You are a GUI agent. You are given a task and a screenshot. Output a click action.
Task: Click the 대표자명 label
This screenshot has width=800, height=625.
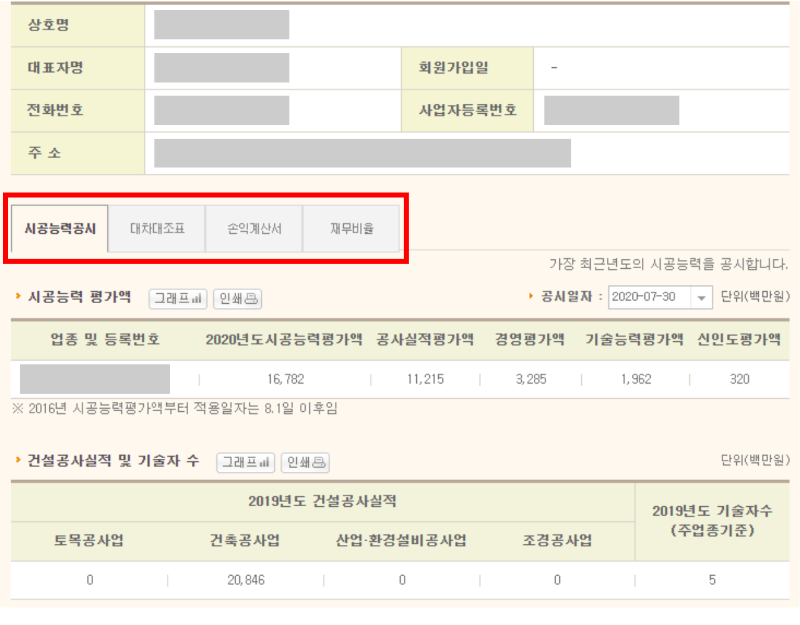tap(55, 67)
